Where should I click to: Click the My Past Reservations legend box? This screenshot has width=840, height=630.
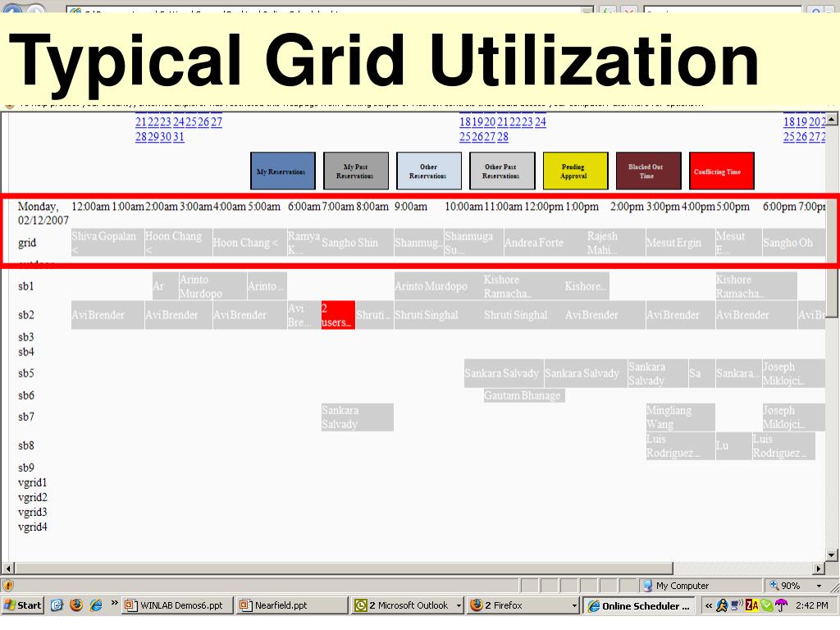tap(356, 171)
